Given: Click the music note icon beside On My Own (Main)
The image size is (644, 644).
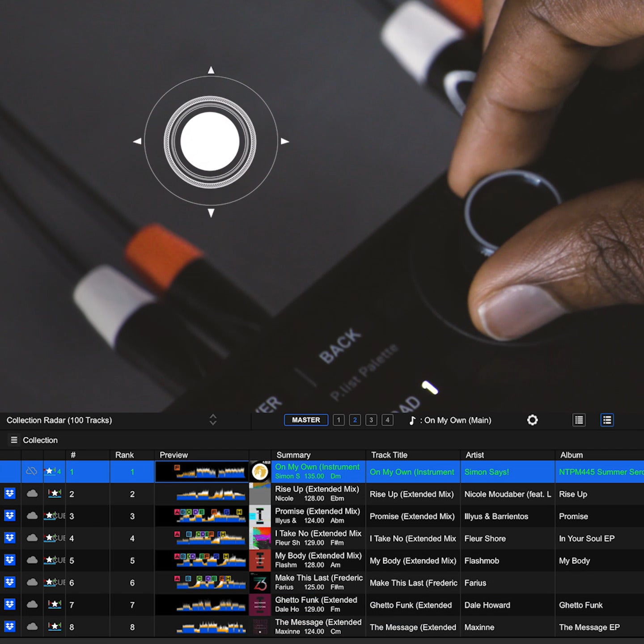Looking at the screenshot, I should 412,420.
